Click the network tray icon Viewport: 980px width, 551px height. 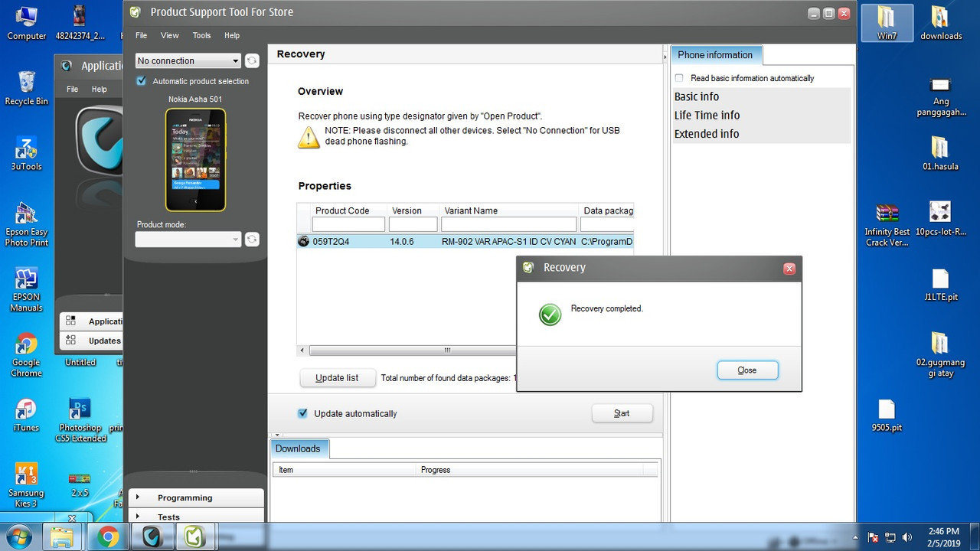[890, 537]
